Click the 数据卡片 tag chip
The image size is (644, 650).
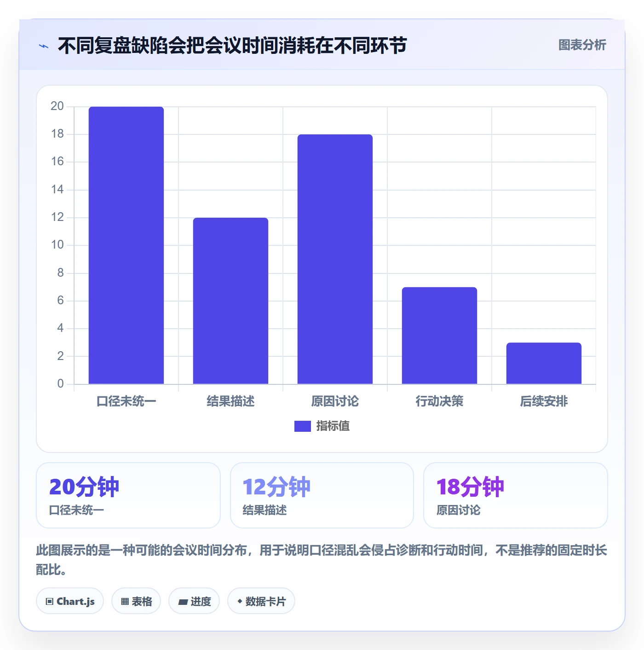pyautogui.click(x=261, y=601)
